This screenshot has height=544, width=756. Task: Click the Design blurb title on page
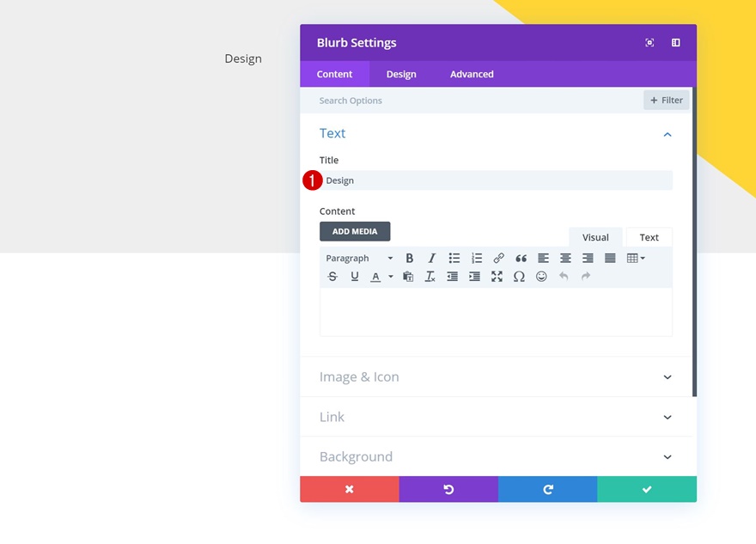243,58
